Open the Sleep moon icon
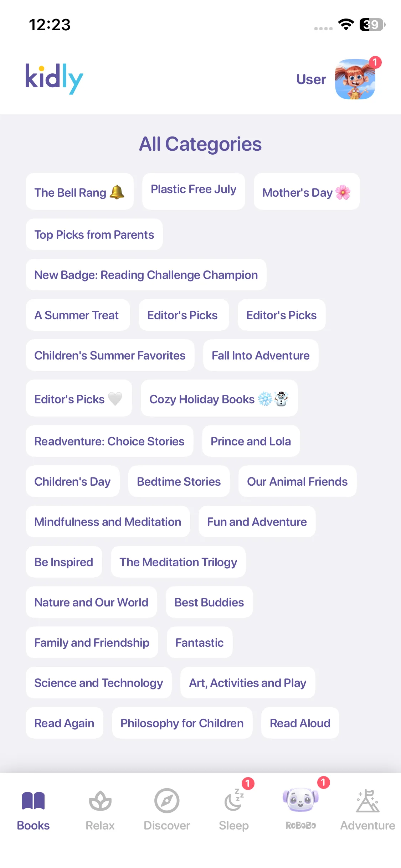This screenshot has width=401, height=868. pos(234,801)
